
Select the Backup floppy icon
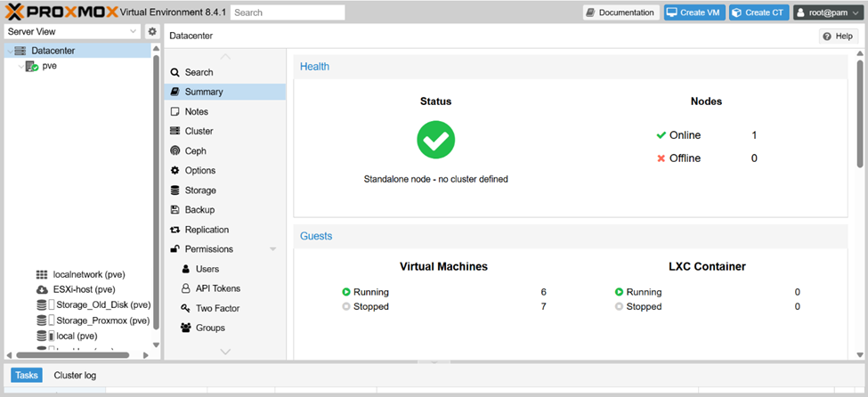click(175, 210)
